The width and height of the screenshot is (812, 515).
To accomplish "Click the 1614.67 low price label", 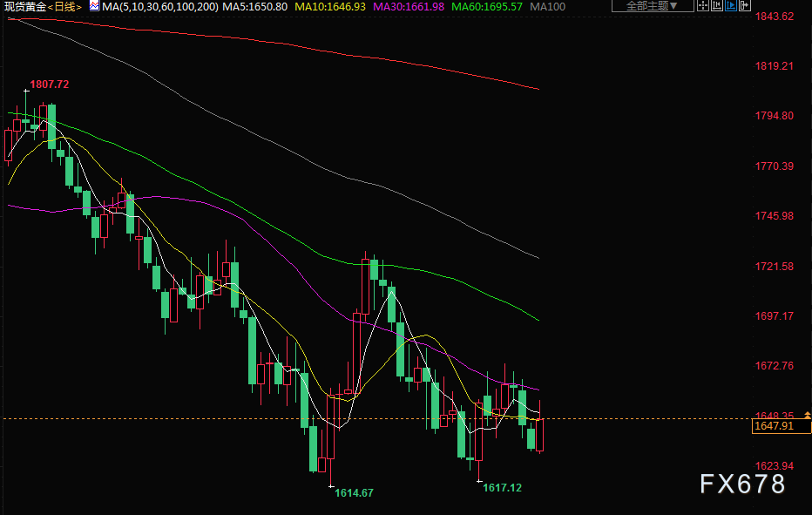I will [x=354, y=492].
